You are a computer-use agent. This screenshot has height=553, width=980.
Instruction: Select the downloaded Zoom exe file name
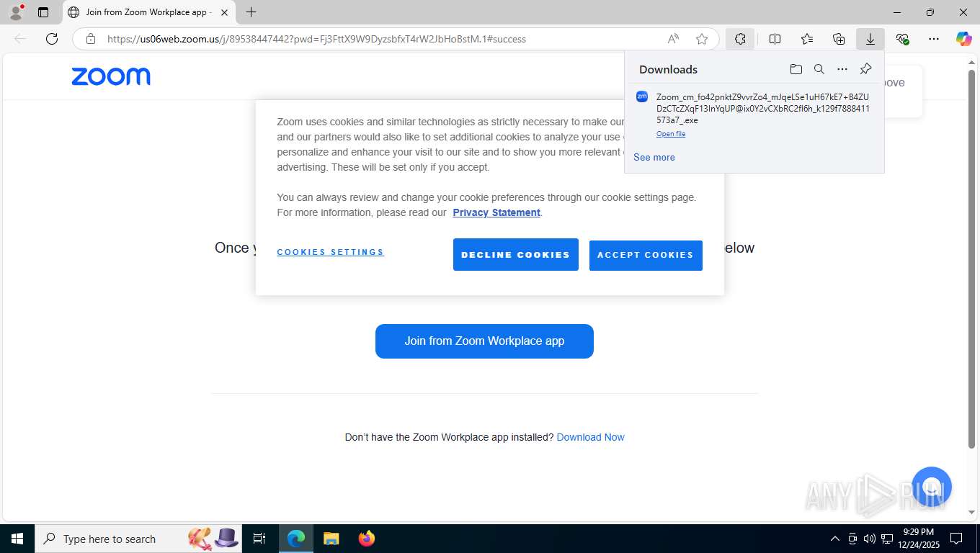[763, 109]
